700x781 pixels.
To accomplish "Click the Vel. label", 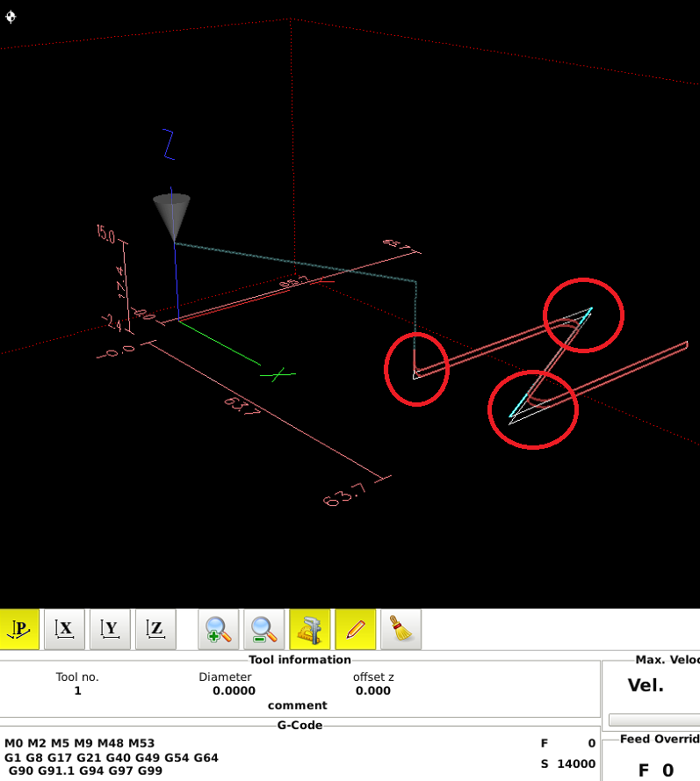I will point(646,685).
